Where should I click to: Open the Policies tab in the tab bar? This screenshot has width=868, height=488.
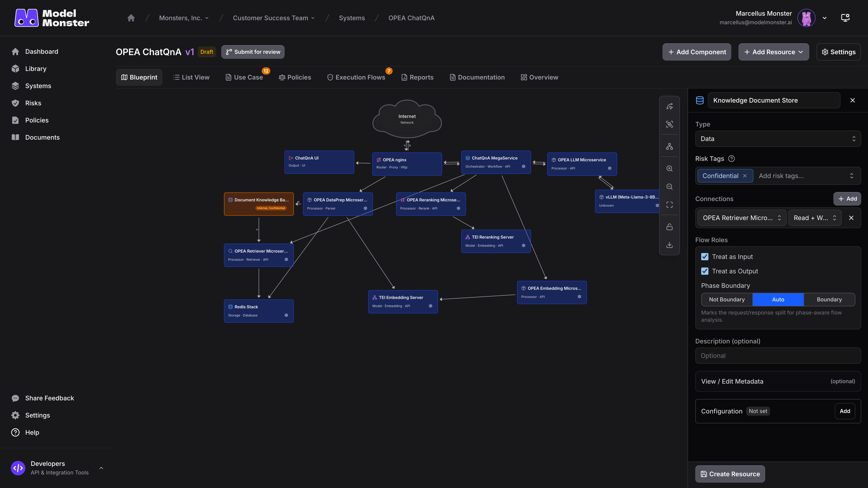coord(295,77)
